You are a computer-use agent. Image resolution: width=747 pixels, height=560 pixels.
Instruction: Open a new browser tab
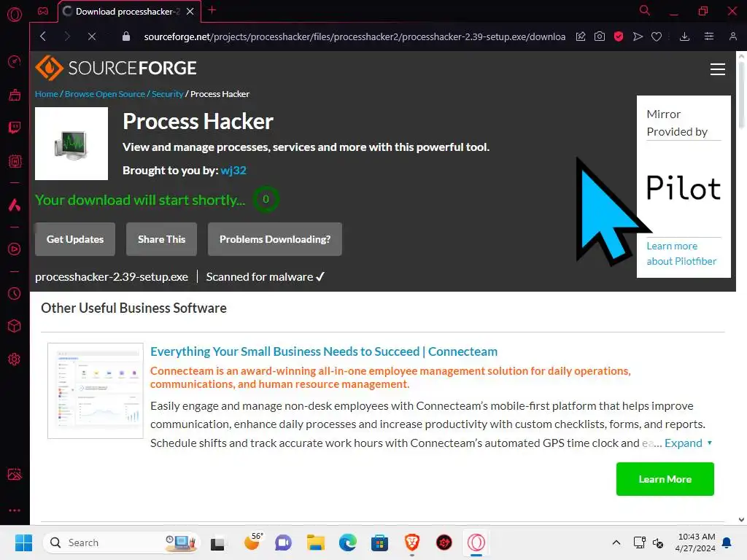(x=212, y=10)
